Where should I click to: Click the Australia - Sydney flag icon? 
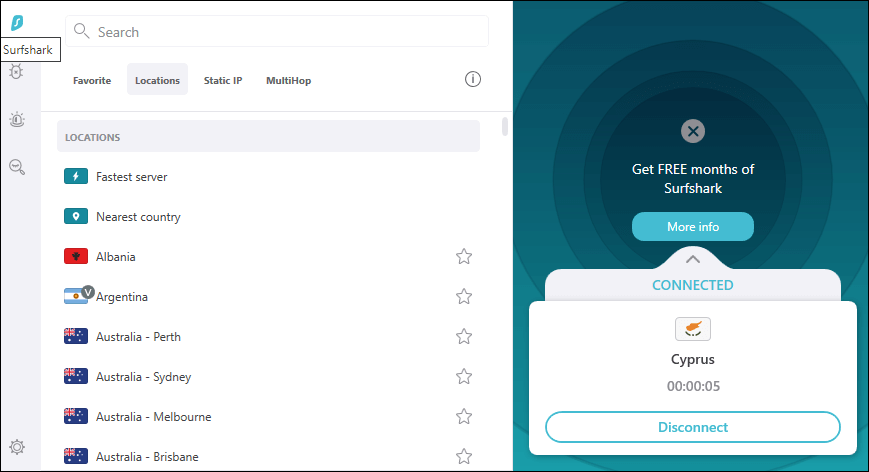pos(76,376)
